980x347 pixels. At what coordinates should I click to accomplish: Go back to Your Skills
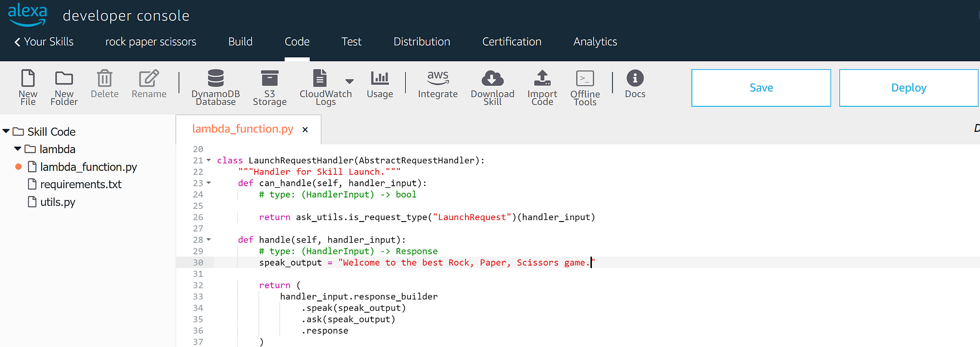pos(44,42)
